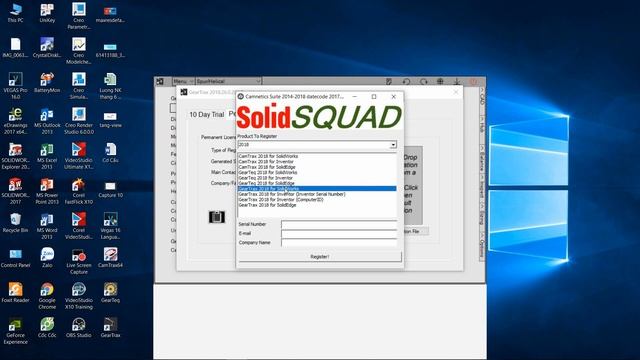Image resolution: width=640 pixels, height=360 pixels.
Task: Open Control Panel desktop icon
Action: [x=16, y=258]
